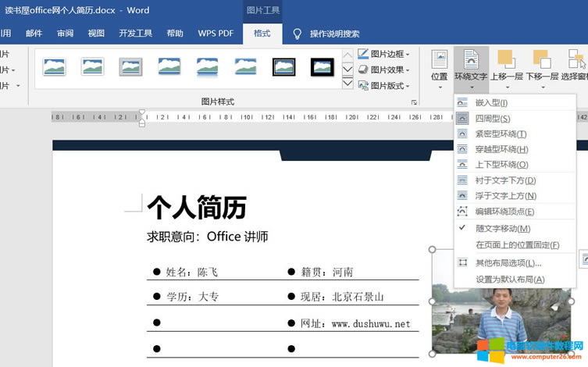Choose 浮于文字上方 in front of text
The image size is (588, 367).
[x=505, y=196]
